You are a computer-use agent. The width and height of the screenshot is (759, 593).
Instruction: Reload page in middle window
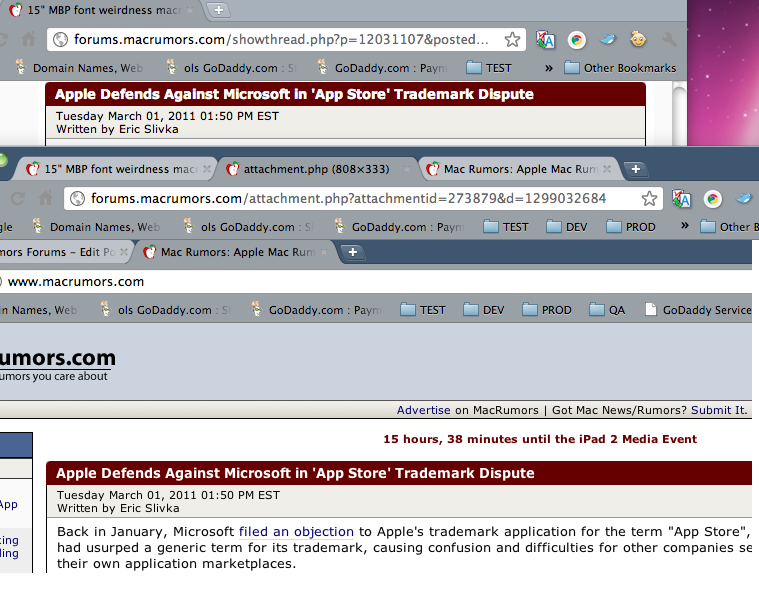point(17,198)
